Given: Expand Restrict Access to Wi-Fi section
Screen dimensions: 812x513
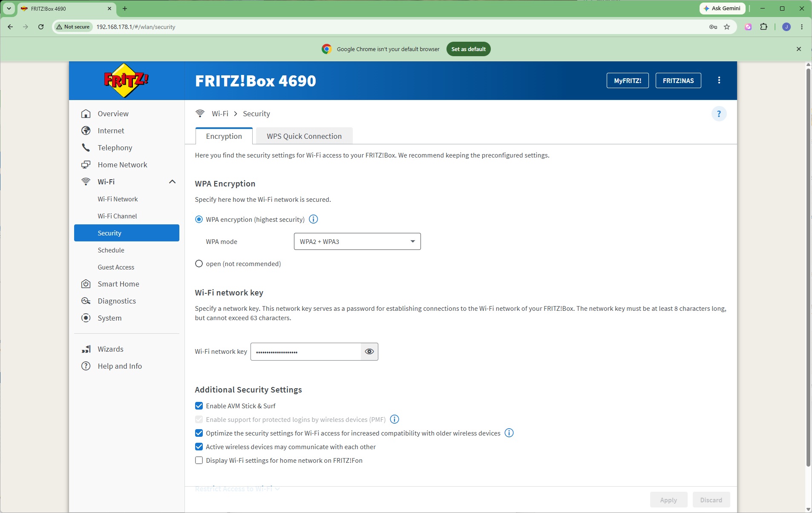Looking at the screenshot, I should point(237,489).
